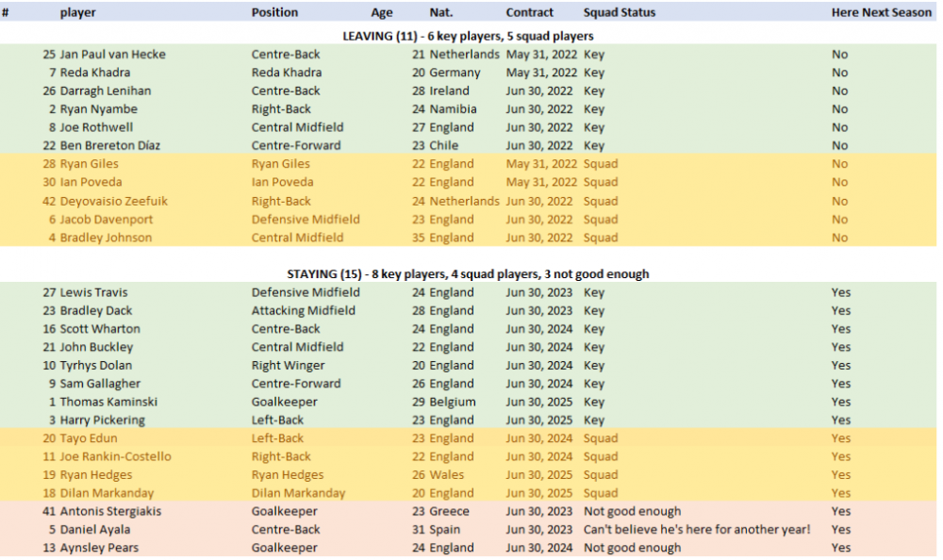This screenshot has width=943, height=560.
Task: Click the STAYING (15) section title row
Action: tap(468, 274)
